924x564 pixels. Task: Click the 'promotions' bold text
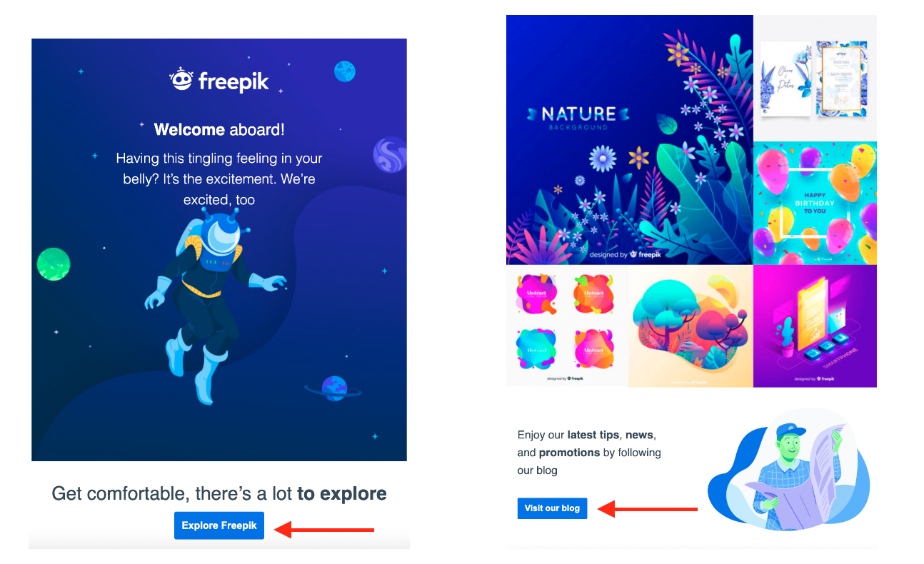569,453
